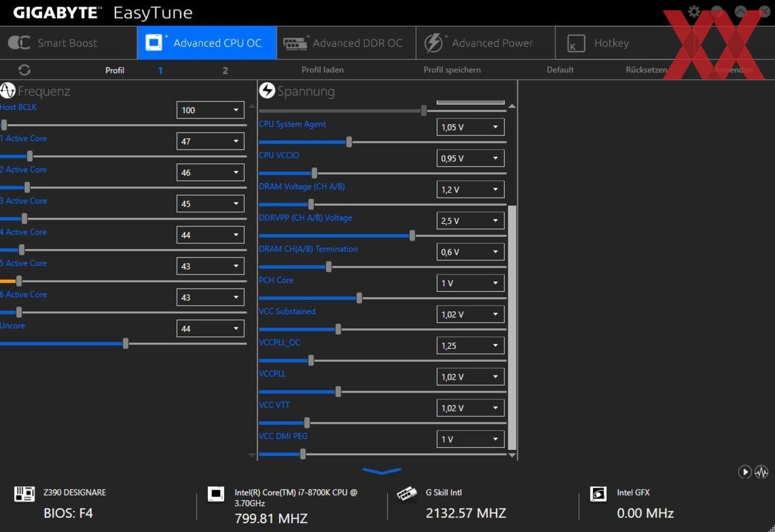This screenshot has height=532, width=775.
Task: Click the G Skill memory icon
Action: pos(406,494)
